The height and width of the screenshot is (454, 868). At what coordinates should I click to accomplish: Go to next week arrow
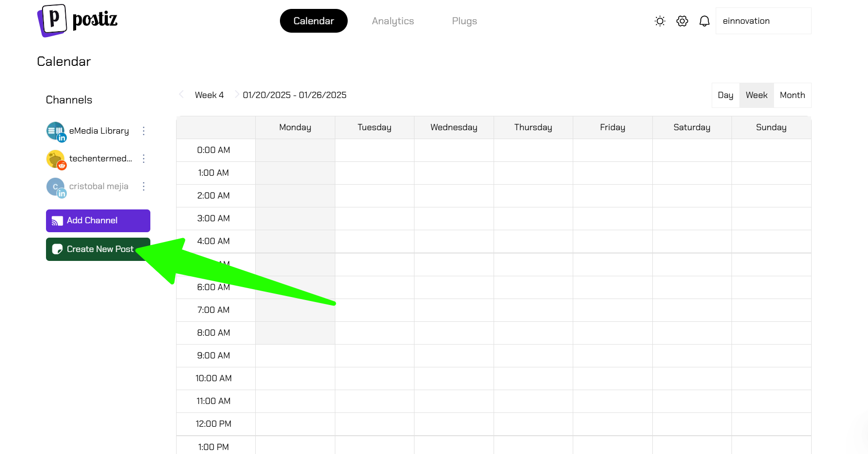(236, 94)
